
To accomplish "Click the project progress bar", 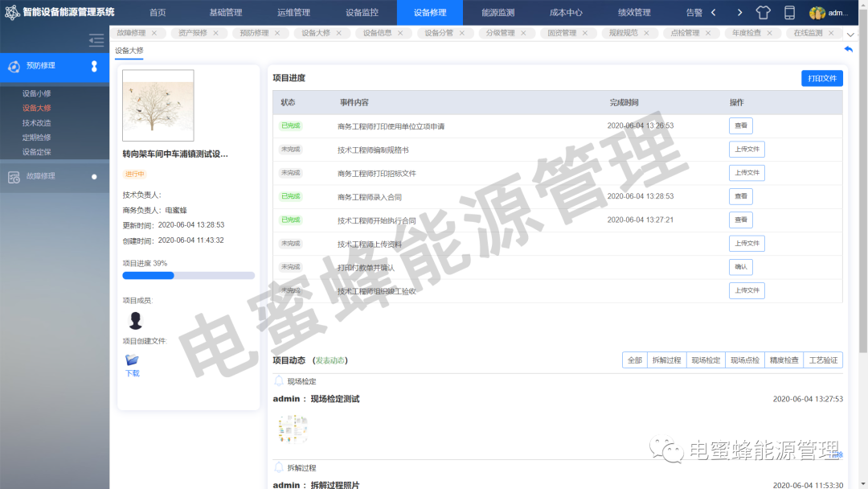I will pyautogui.click(x=188, y=275).
